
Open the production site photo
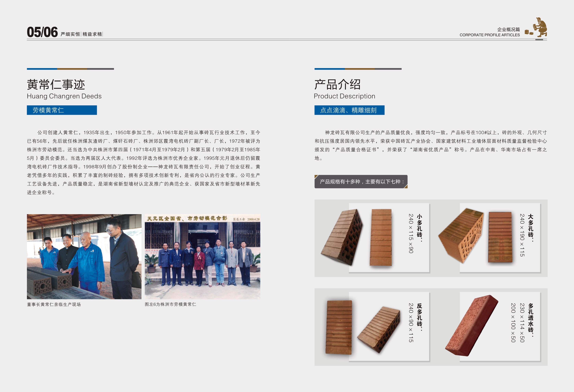84,256
